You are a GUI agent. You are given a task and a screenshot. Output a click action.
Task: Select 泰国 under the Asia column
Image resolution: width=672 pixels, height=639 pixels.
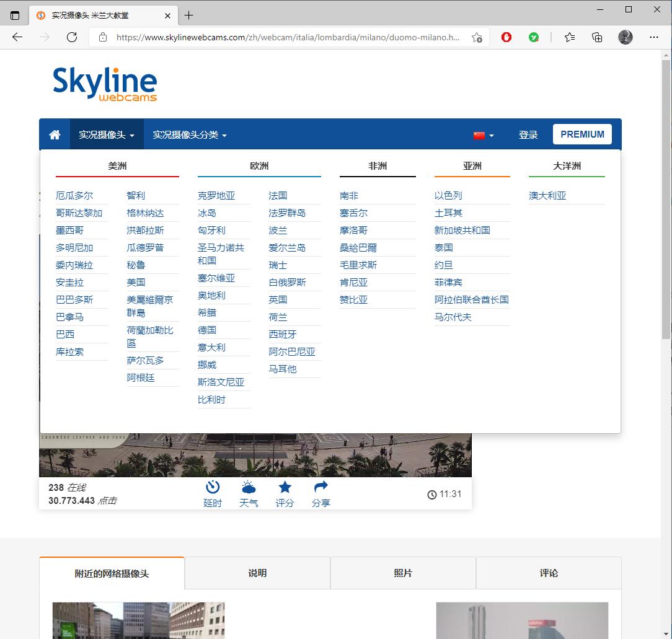443,247
